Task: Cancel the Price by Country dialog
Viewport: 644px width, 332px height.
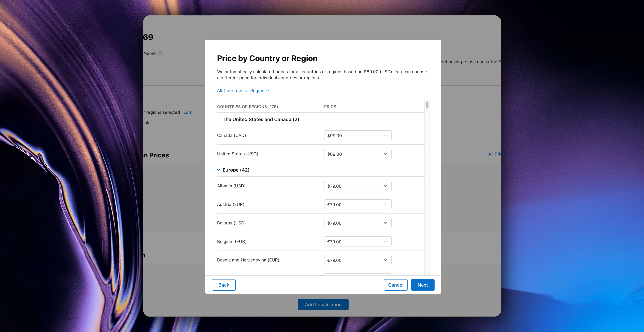Action: (x=395, y=285)
